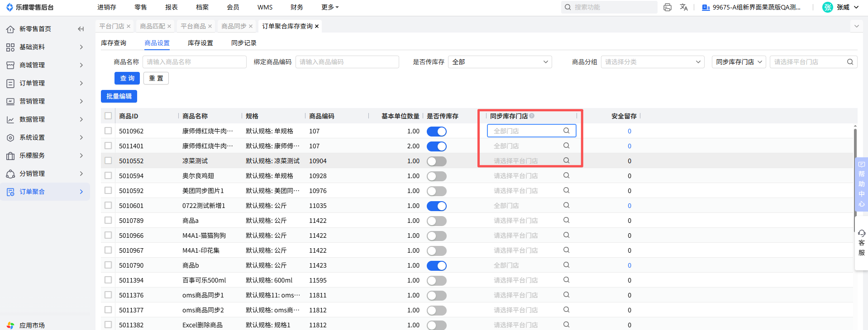The image size is (868, 330).
Task: Click the 乐檬零售后台 logo icon
Action: [10, 7]
